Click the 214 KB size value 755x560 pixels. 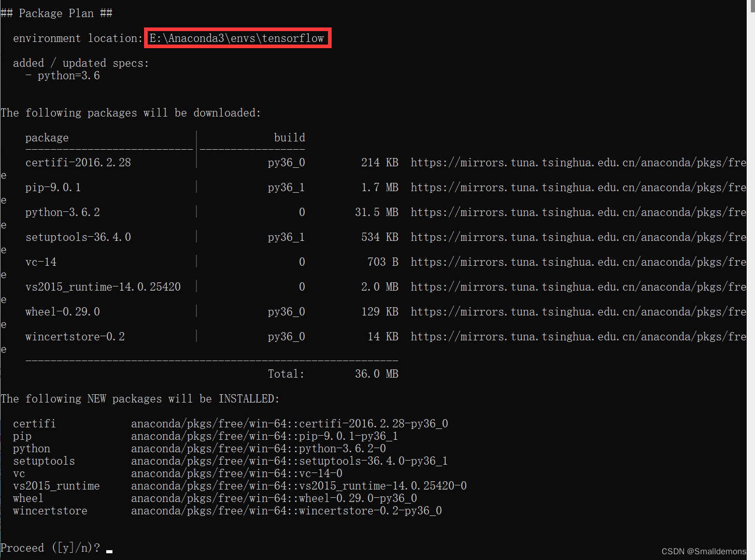point(380,163)
